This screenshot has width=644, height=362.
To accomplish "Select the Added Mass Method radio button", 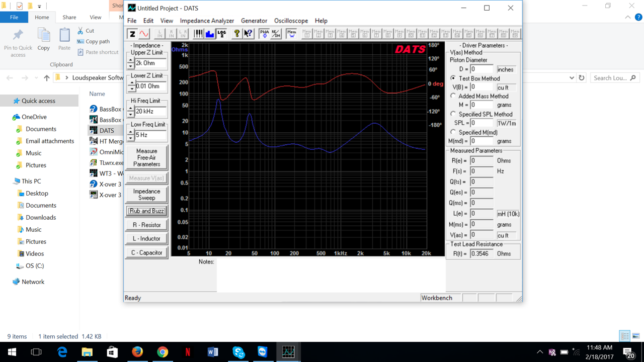I will click(453, 96).
